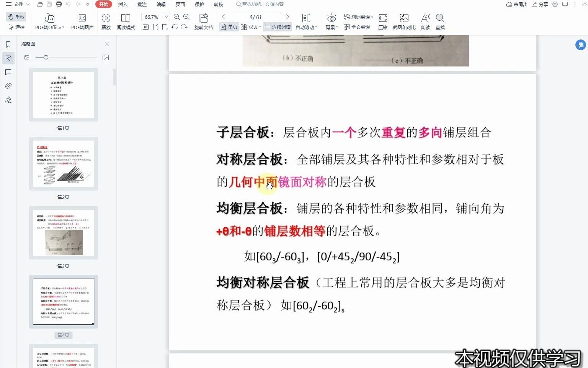Viewport: 588px width, 368px height.
Task: Set actual size with the 1:1 icon
Action: 145,27
